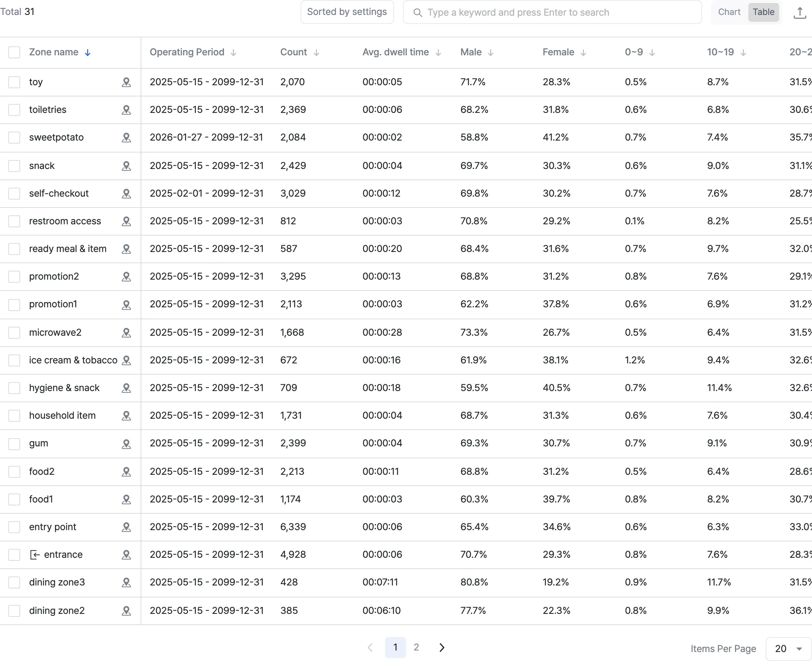Open zone icon for household item

pyautogui.click(x=126, y=416)
